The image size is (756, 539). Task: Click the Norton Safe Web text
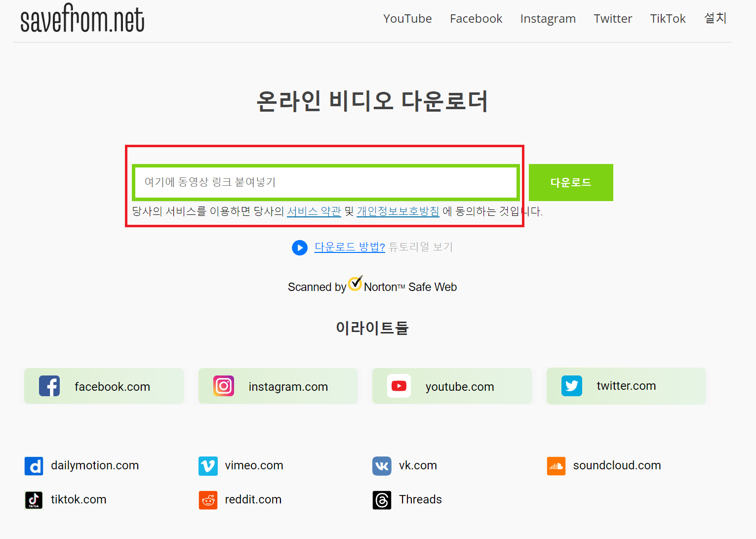tap(410, 287)
